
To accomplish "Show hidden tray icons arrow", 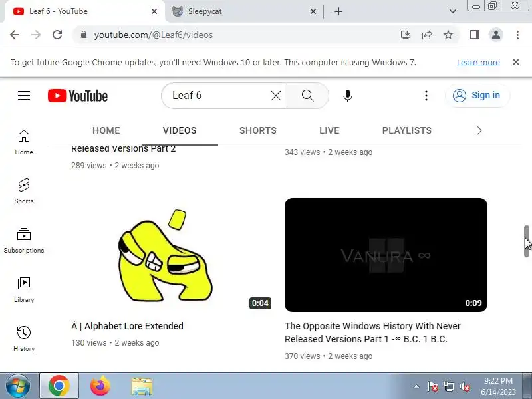I will click(x=417, y=386).
